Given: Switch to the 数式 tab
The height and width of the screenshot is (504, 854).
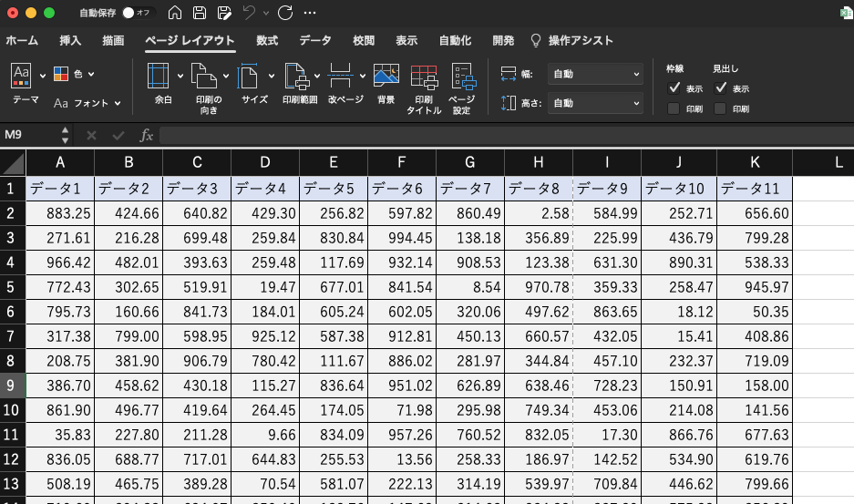Looking at the screenshot, I should pyautogui.click(x=267, y=41).
